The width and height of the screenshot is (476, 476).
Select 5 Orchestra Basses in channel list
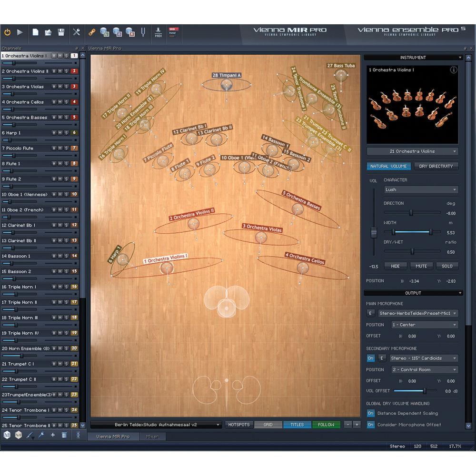(25, 117)
